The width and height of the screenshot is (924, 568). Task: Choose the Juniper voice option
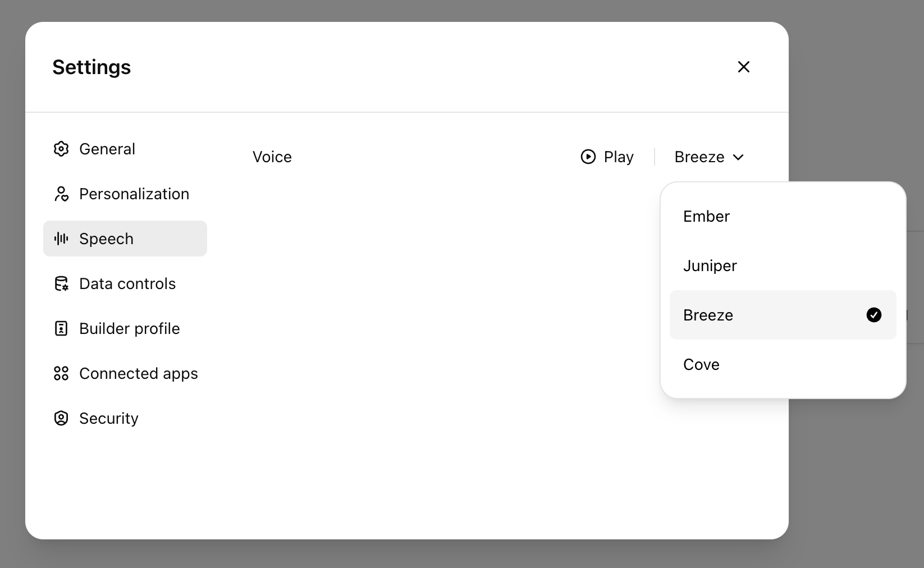pos(710,265)
